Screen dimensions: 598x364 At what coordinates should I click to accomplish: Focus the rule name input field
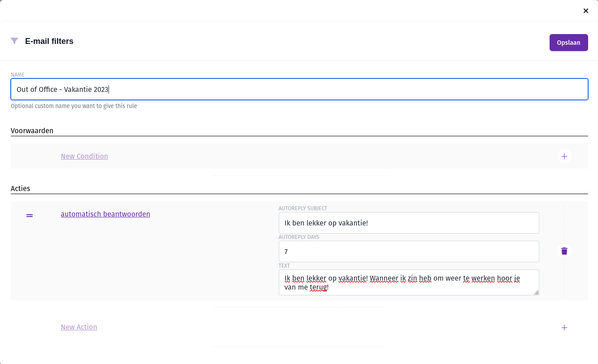click(299, 89)
